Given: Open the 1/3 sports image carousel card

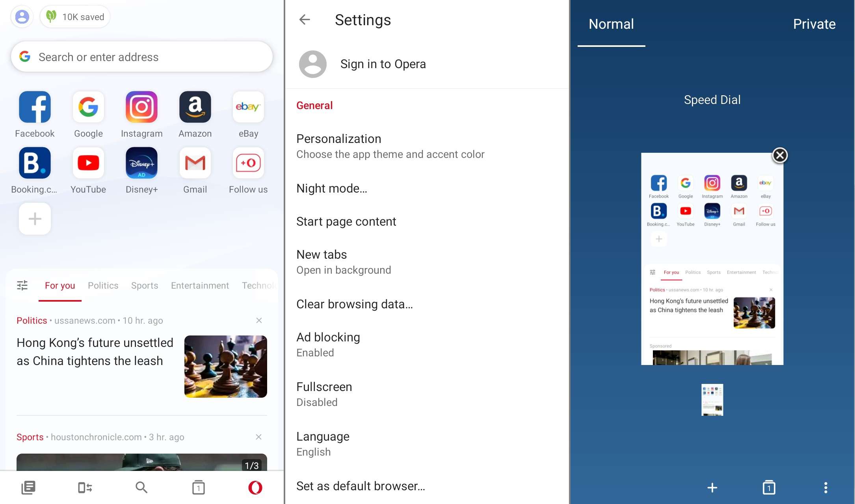Looking at the screenshot, I should coord(142,462).
